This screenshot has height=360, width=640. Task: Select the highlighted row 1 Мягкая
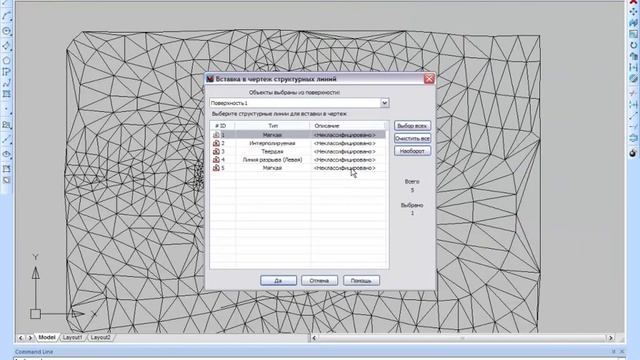(x=298, y=135)
